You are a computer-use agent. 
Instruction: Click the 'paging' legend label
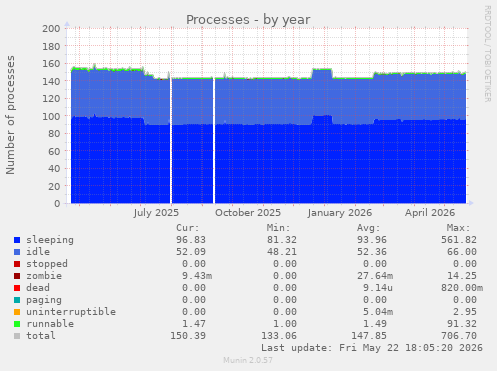pos(44,300)
